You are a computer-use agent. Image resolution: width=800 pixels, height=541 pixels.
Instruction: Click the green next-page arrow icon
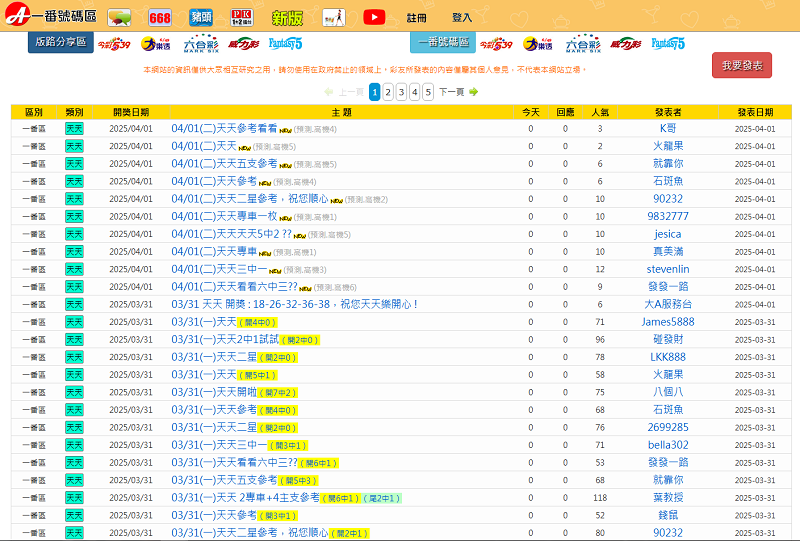(474, 92)
